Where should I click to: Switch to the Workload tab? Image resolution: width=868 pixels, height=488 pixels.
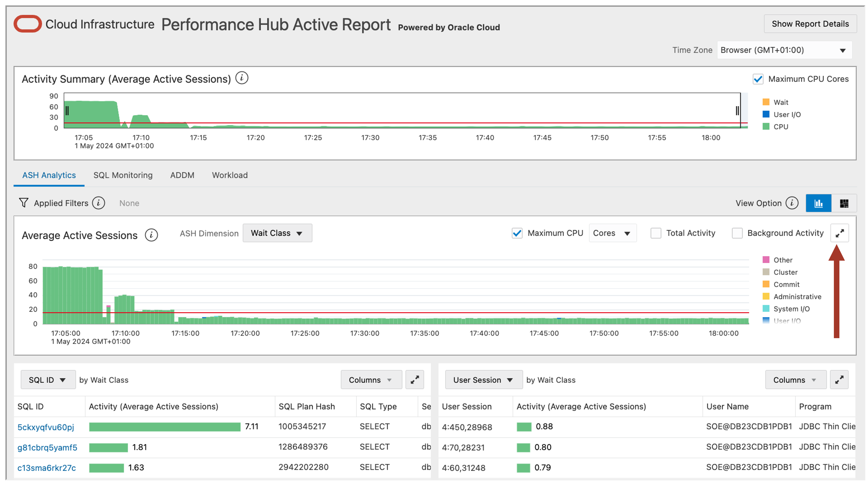point(229,175)
